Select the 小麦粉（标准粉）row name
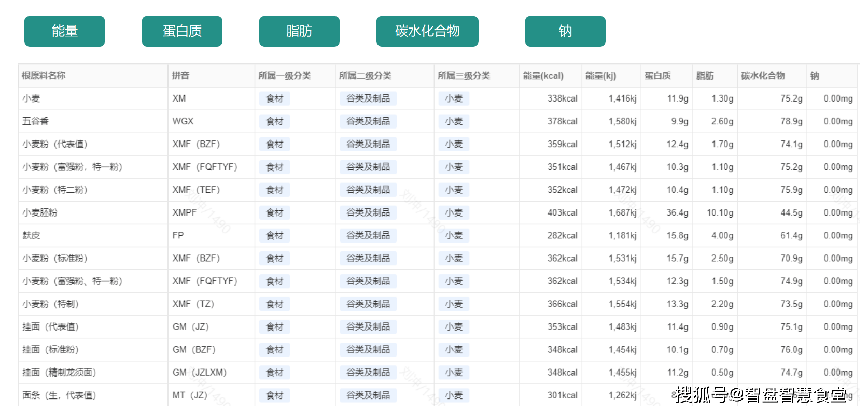This screenshot has width=868, height=413. [x=55, y=258]
